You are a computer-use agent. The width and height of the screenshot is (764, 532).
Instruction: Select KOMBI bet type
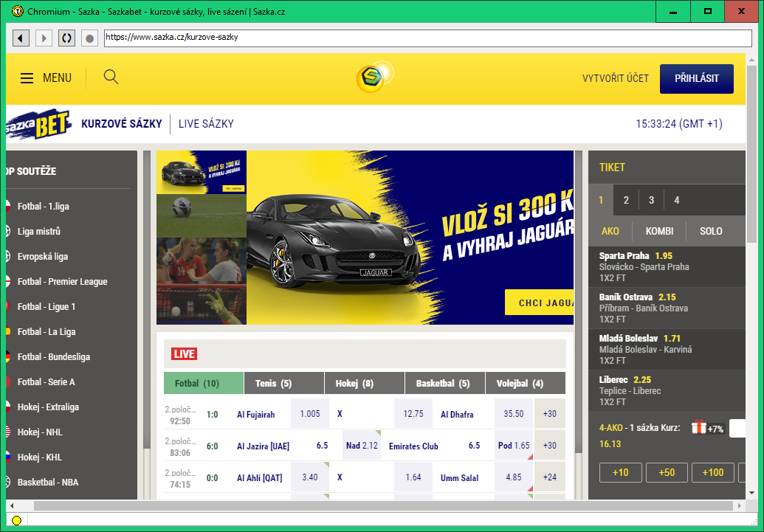point(659,231)
